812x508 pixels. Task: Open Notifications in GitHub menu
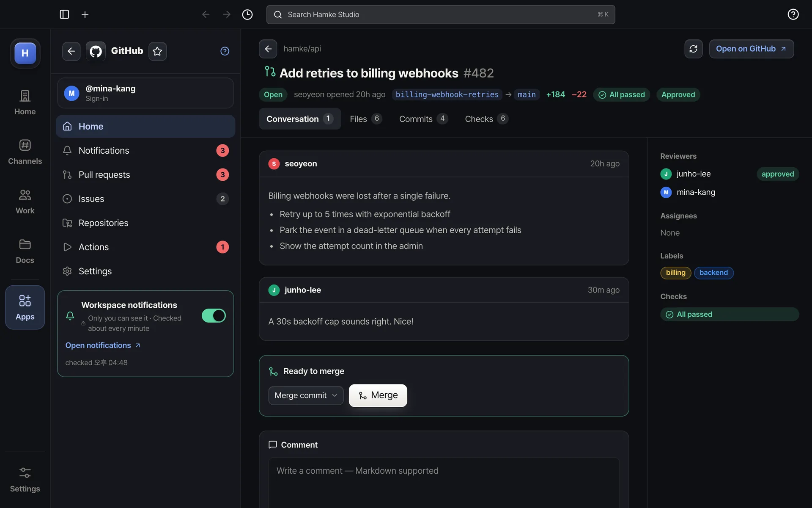[145, 150]
